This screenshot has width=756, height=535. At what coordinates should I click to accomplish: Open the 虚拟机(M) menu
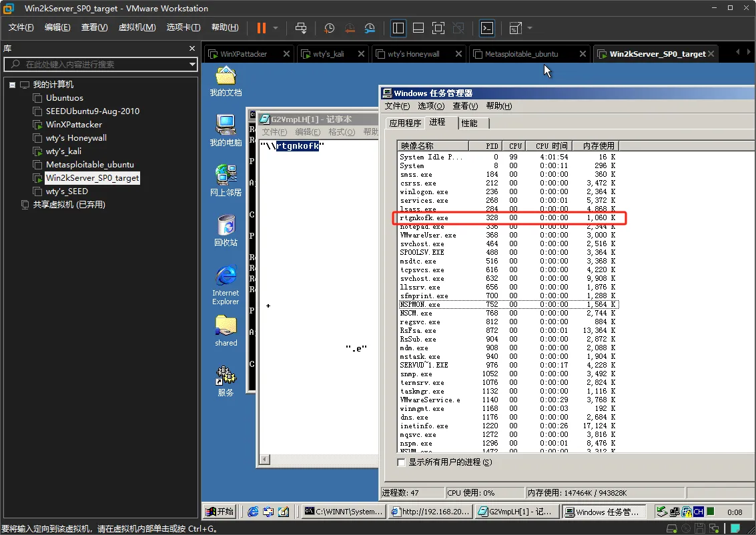click(x=137, y=27)
